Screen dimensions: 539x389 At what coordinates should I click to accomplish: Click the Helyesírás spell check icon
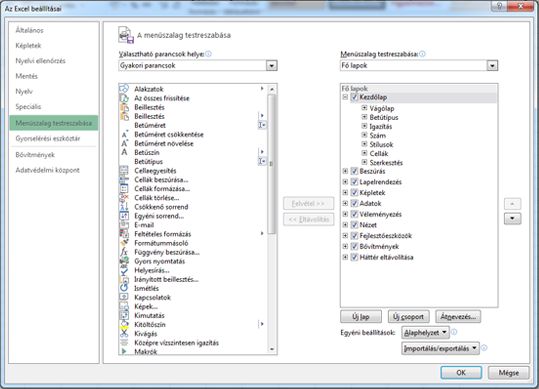[124, 270]
